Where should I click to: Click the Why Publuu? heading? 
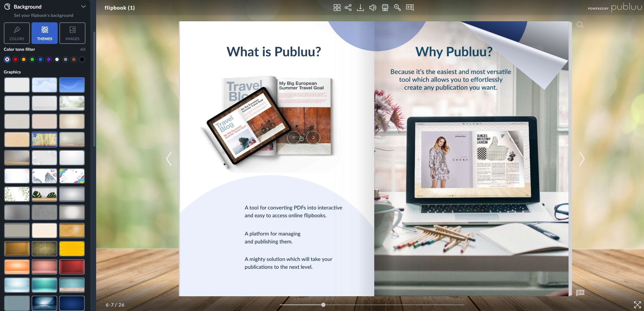[454, 52]
